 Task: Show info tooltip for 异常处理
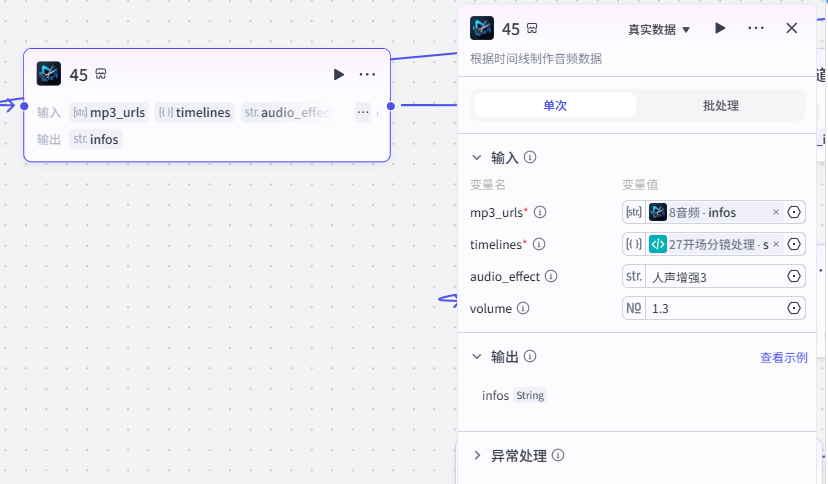click(x=558, y=455)
